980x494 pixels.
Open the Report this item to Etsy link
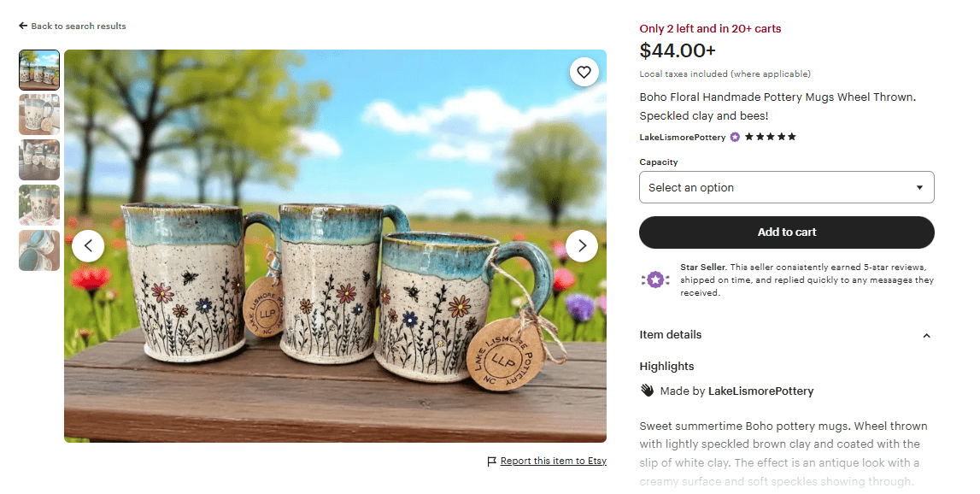[554, 461]
